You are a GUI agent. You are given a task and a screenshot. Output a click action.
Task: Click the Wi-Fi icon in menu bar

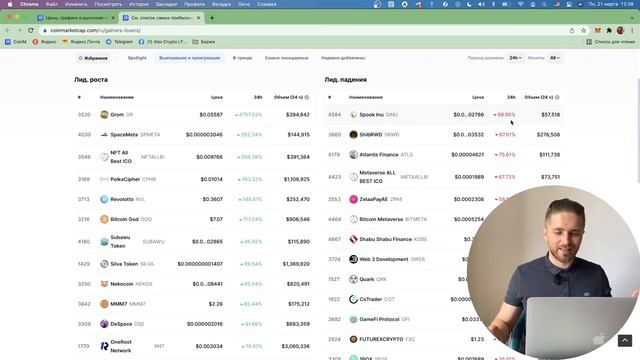pyautogui.click(x=520, y=4)
